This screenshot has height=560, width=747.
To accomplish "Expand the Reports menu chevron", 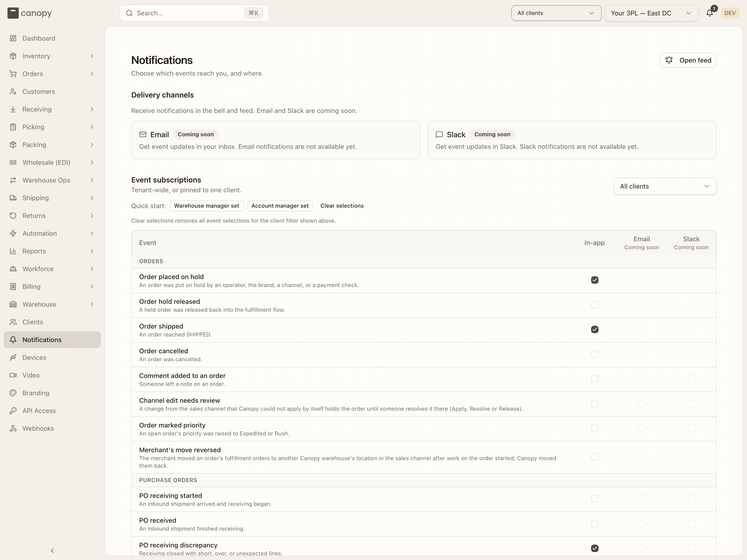I will [92, 251].
